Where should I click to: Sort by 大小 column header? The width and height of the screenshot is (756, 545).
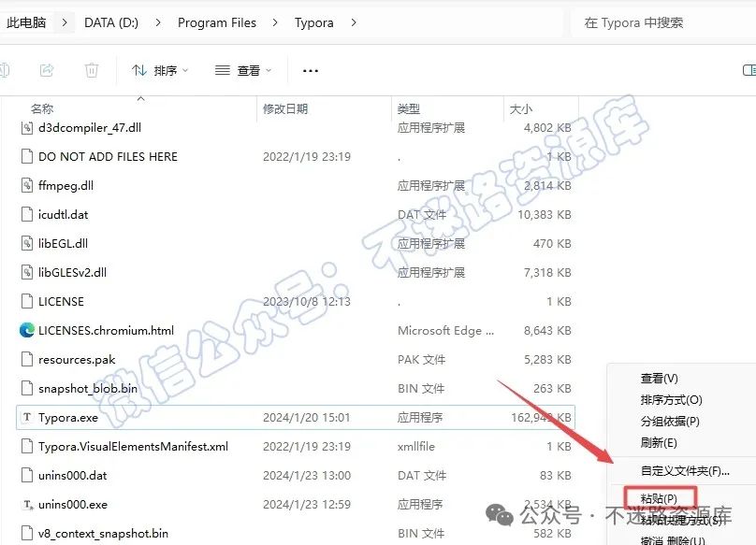click(521, 108)
